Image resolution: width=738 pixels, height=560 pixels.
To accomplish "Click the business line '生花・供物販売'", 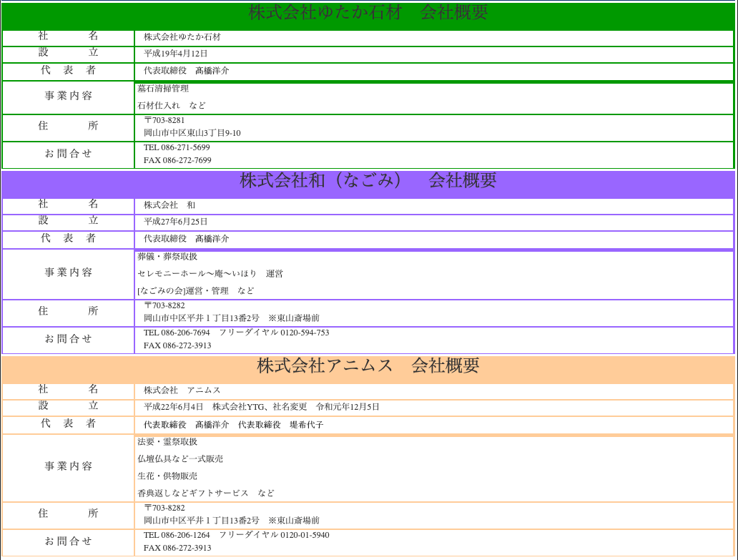I will click(167, 476).
